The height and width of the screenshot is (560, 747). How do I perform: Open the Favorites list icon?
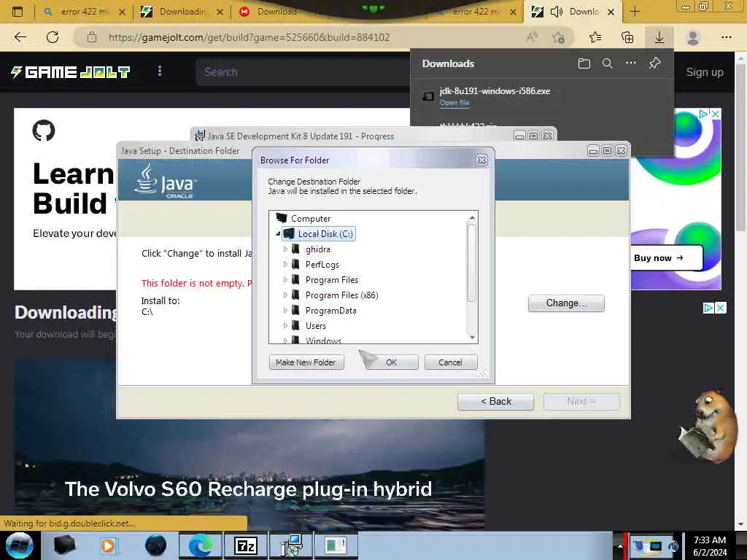[595, 37]
